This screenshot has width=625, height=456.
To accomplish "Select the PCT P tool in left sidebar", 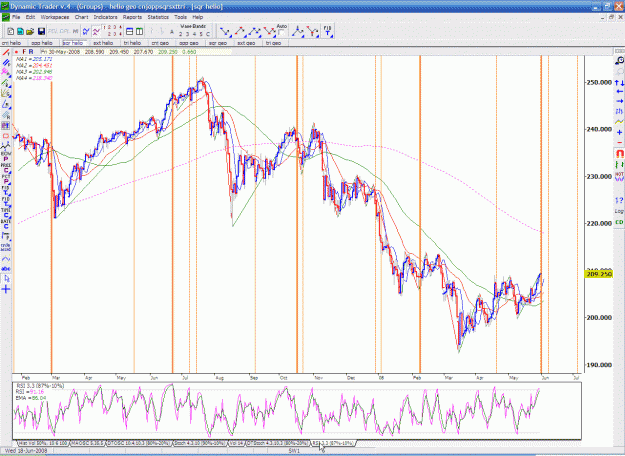I will (6, 179).
